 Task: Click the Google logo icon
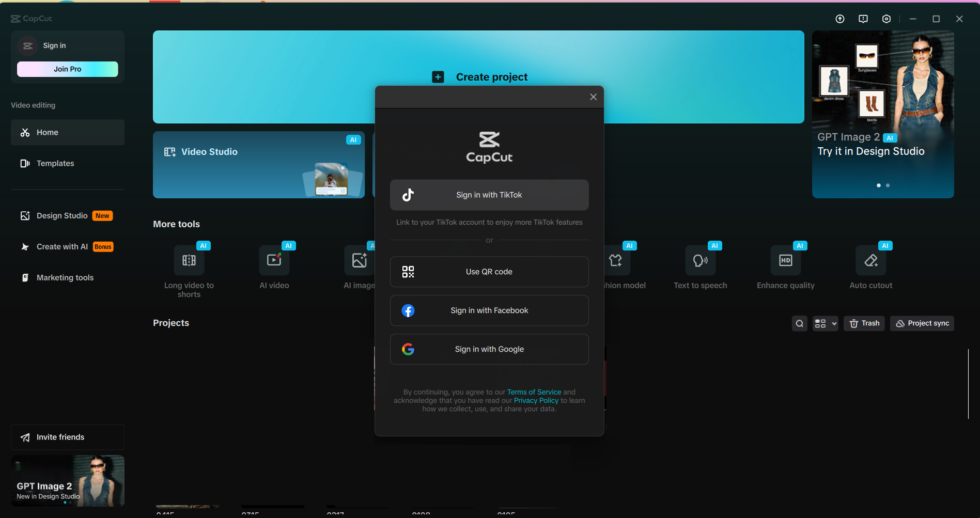(x=408, y=350)
